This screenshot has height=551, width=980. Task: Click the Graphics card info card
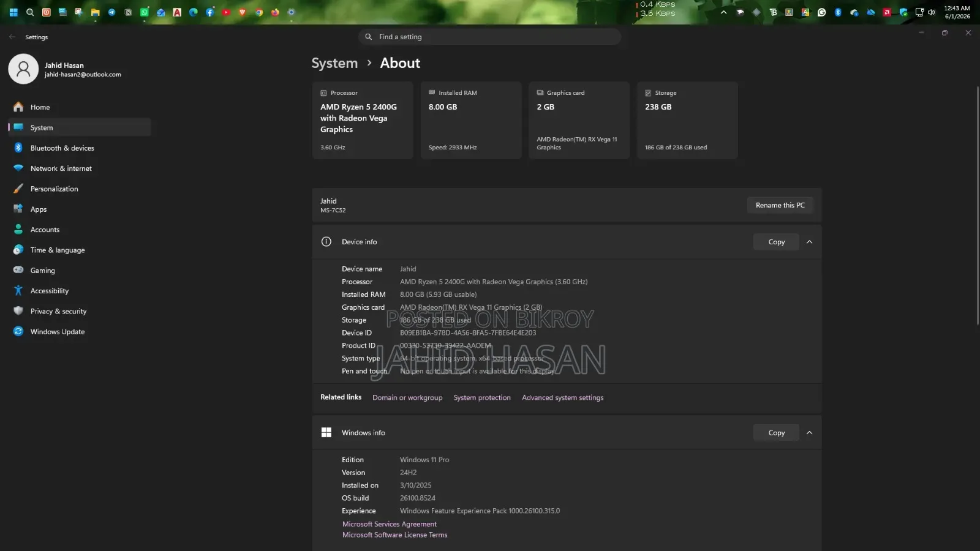point(579,120)
